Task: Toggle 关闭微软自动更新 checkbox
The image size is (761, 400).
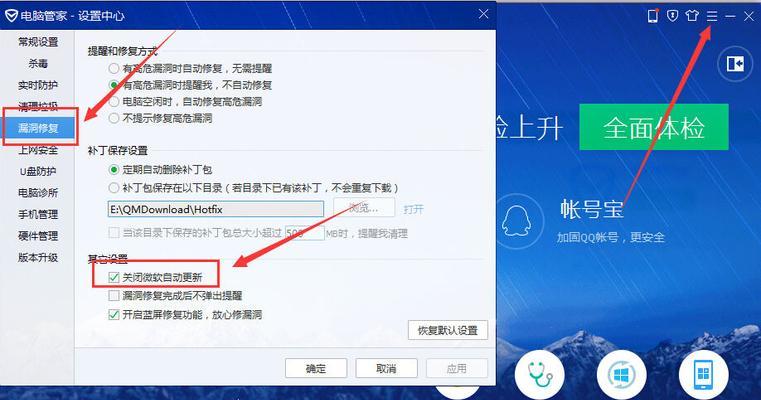Action: pos(114,276)
